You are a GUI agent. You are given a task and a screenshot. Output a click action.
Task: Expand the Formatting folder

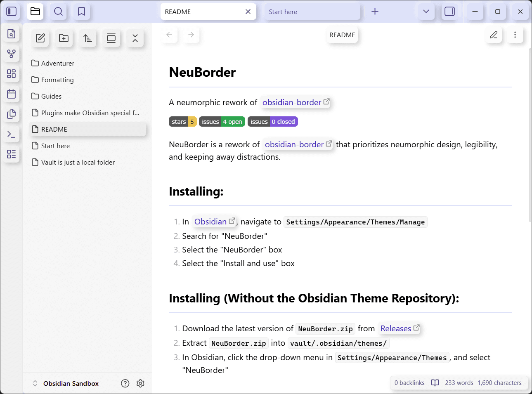tap(88, 80)
